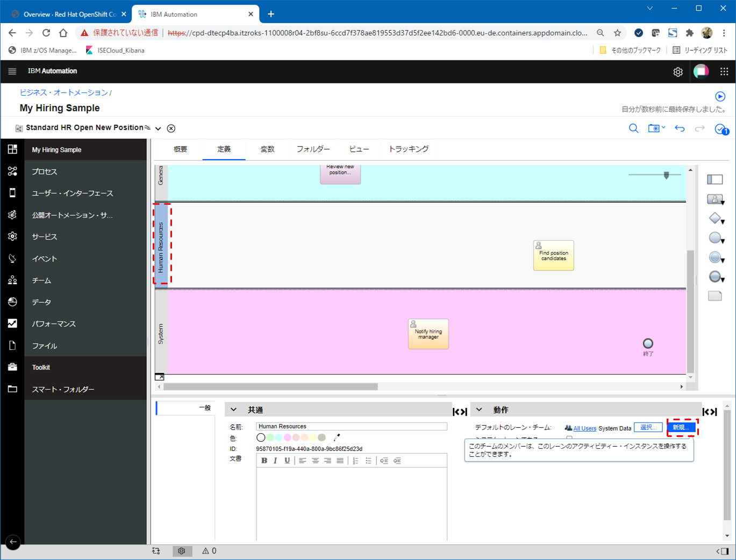Open the ビジネス・オートメーション breadcrumb link

coord(64,92)
